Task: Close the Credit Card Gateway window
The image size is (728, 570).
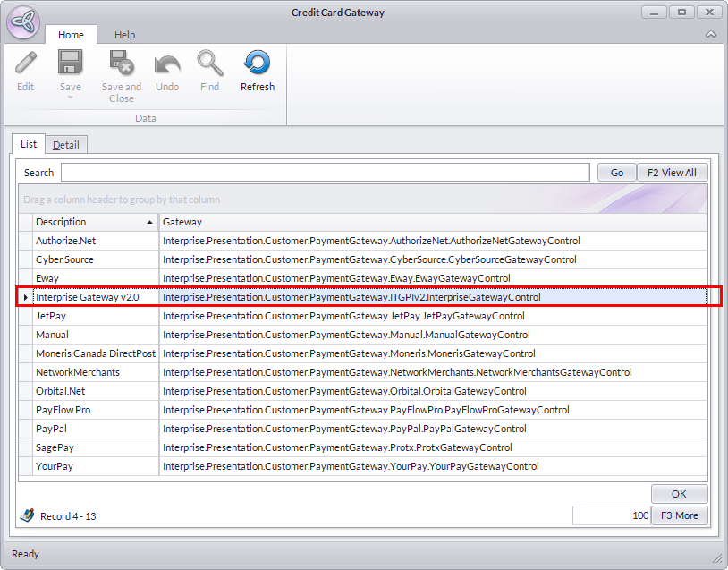Action: pos(709,13)
